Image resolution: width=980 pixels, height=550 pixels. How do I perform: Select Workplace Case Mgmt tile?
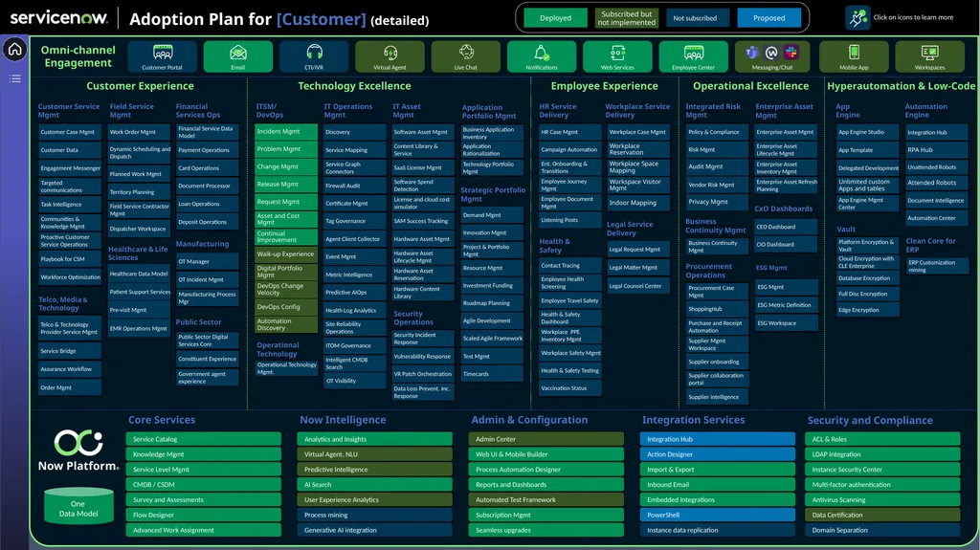(638, 132)
